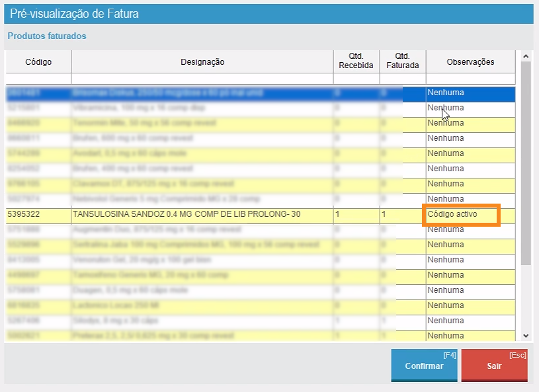539x392 pixels.
Task: Click the Designação column header
Action: (202, 62)
